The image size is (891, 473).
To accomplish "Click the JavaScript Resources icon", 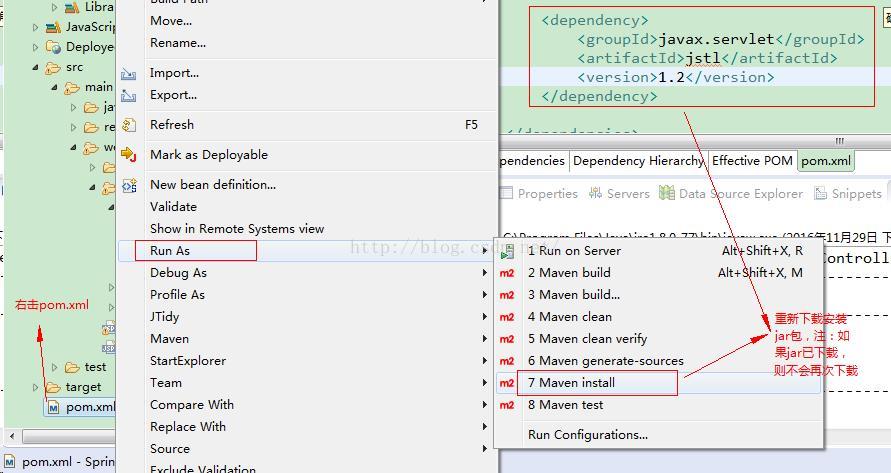I will (x=53, y=27).
